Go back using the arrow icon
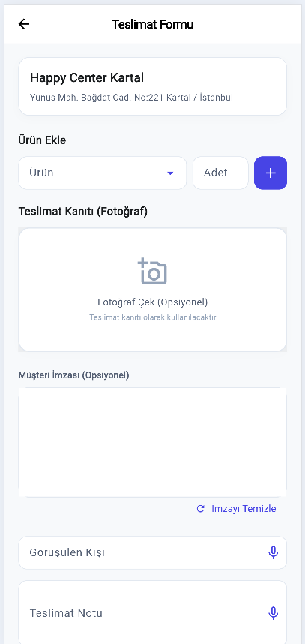Viewport: 305px width, 644px height. pos(24,24)
